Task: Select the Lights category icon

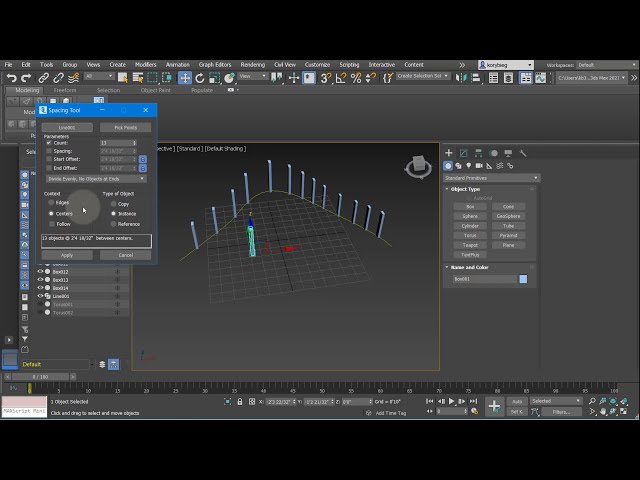Action: tap(469, 166)
